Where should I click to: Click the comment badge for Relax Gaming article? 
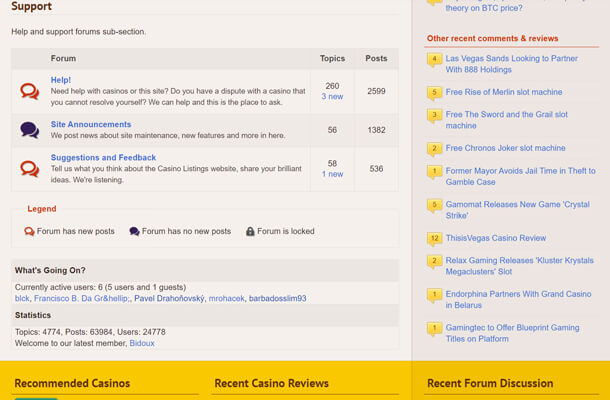[435, 262]
